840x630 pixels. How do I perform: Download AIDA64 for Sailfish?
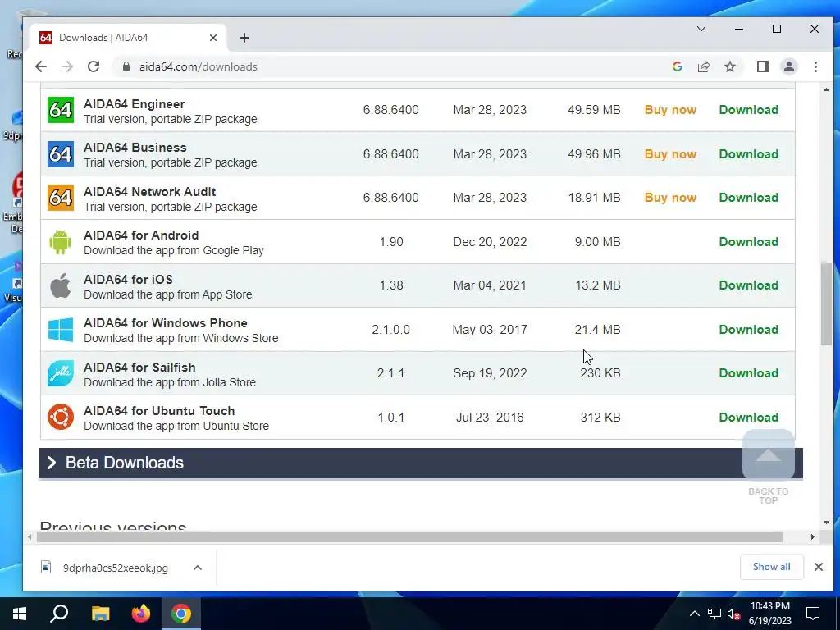pyautogui.click(x=748, y=373)
